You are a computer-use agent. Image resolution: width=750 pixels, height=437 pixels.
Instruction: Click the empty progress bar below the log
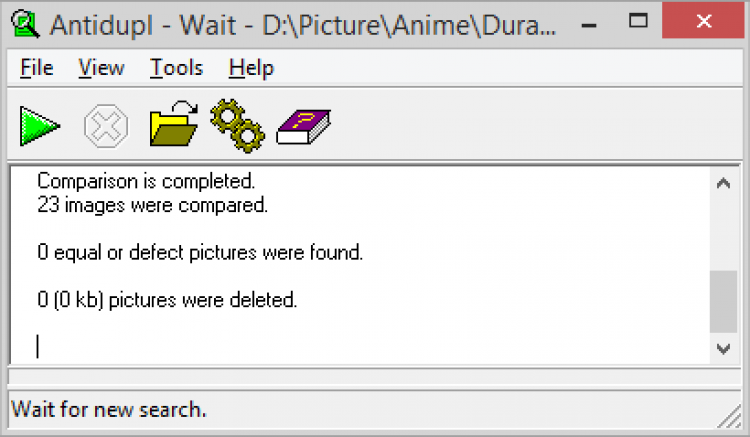374,377
